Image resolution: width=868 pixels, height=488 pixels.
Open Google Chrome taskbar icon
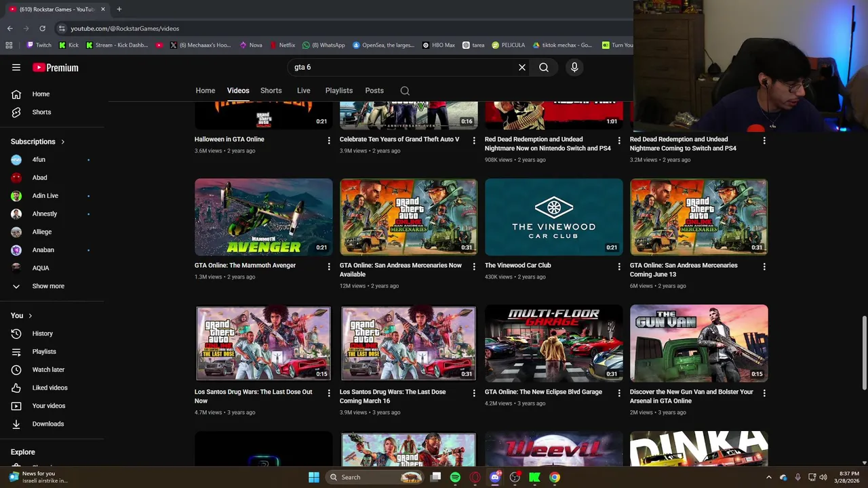click(x=555, y=477)
